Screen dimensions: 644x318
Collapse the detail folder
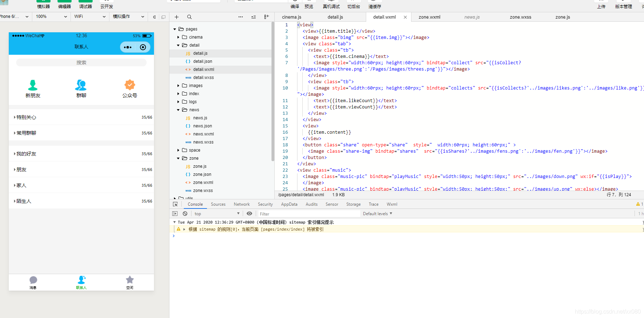(x=178, y=45)
